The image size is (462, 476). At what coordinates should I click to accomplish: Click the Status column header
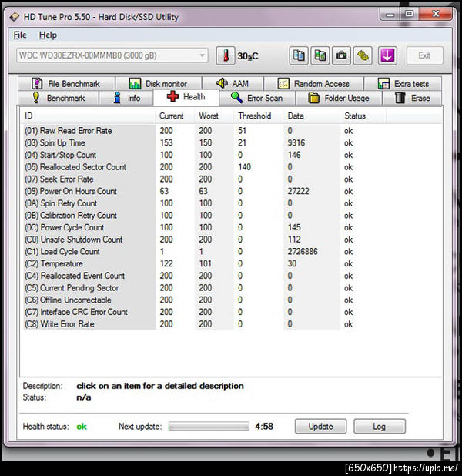pos(363,116)
